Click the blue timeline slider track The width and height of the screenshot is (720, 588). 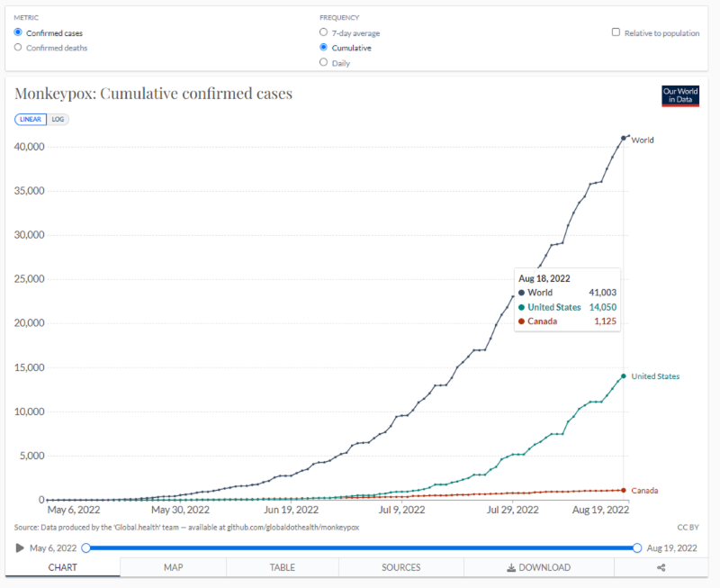(362, 548)
